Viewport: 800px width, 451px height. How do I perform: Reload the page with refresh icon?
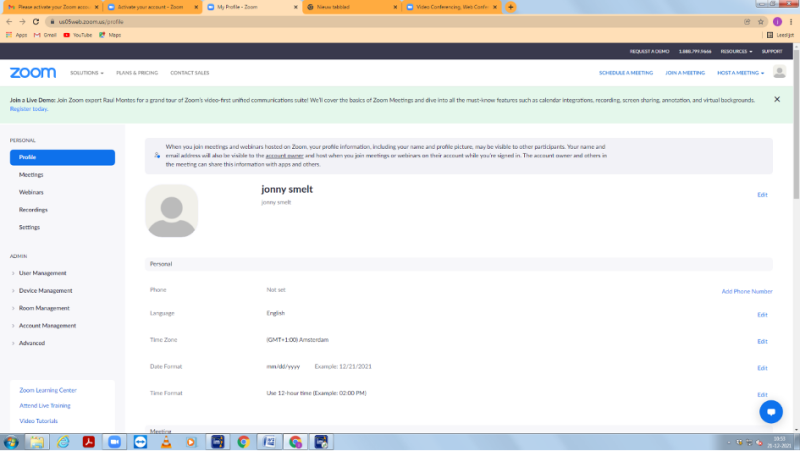point(36,21)
